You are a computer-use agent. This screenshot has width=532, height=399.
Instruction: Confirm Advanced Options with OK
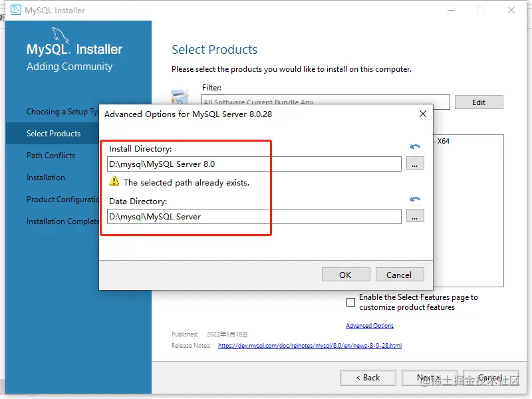pyautogui.click(x=346, y=275)
